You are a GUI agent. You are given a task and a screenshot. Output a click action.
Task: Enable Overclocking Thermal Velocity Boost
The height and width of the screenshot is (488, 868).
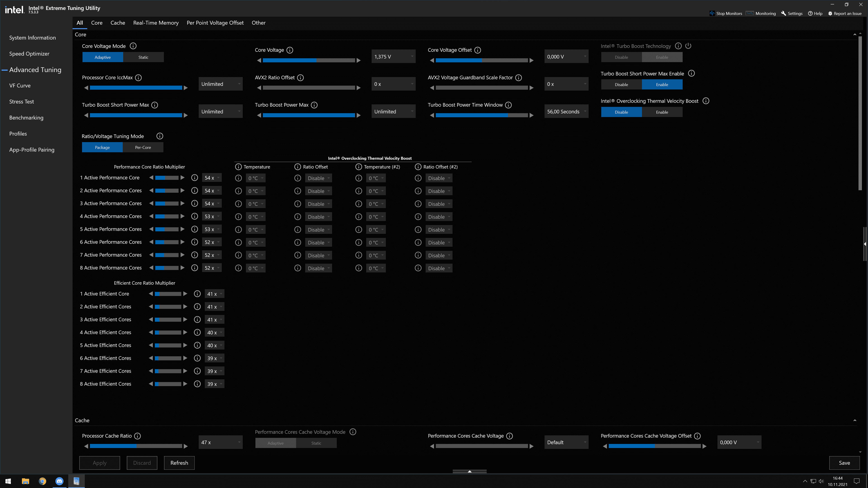(x=662, y=112)
